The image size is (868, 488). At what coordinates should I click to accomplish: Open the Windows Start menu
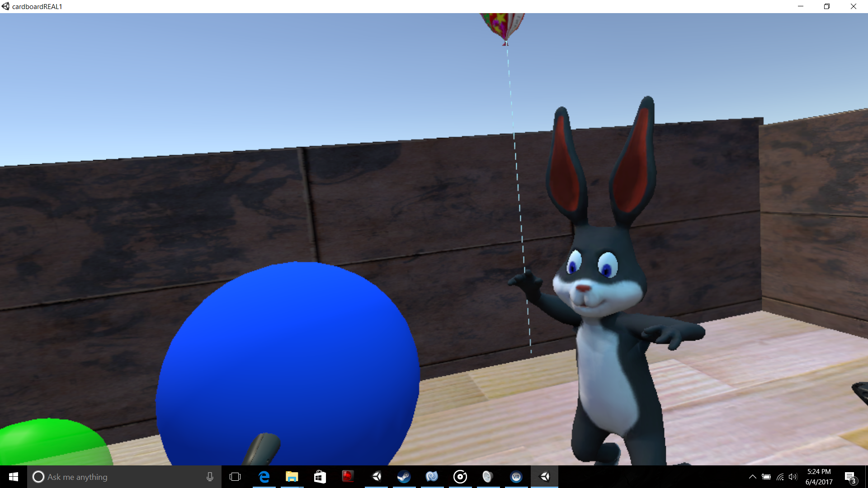coord(13,477)
